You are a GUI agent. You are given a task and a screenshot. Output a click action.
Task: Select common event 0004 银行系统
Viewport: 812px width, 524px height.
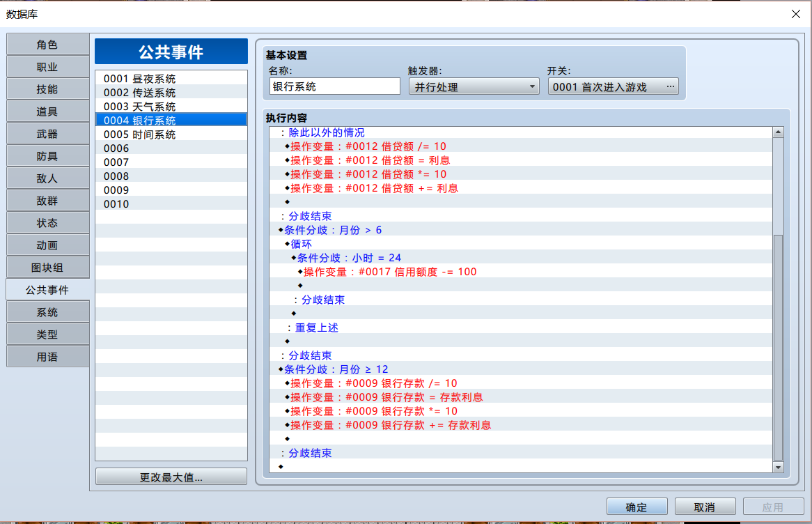tap(171, 121)
